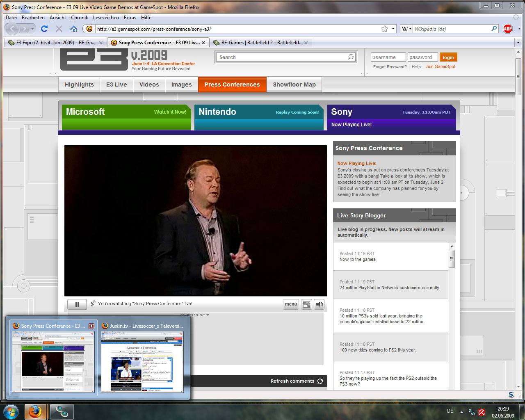Close the BF-Games Battlefield 2 tab

(x=306, y=43)
